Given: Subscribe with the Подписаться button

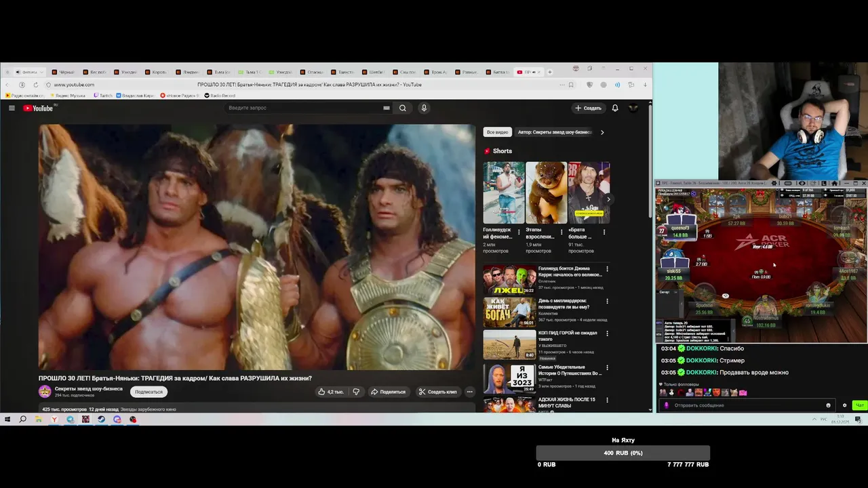Looking at the screenshot, I should coord(149,392).
